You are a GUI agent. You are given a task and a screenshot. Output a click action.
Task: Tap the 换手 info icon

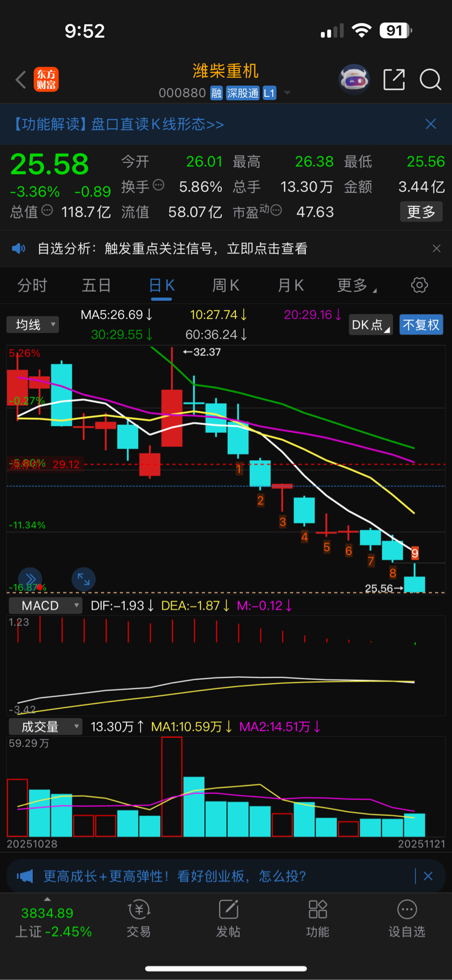pos(158,185)
